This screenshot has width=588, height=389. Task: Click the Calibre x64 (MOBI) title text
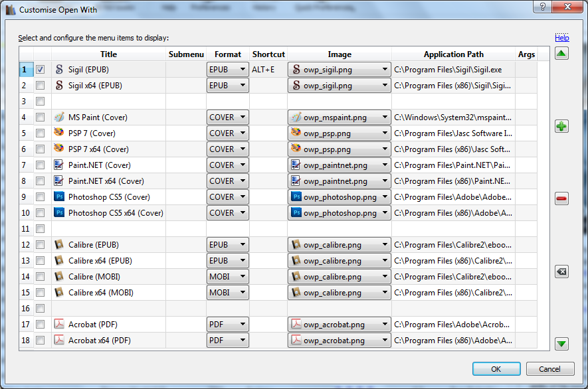pos(101,292)
